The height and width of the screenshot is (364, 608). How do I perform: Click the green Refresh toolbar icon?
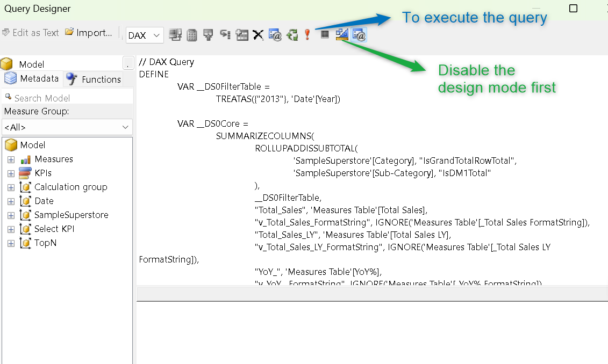[x=292, y=35]
